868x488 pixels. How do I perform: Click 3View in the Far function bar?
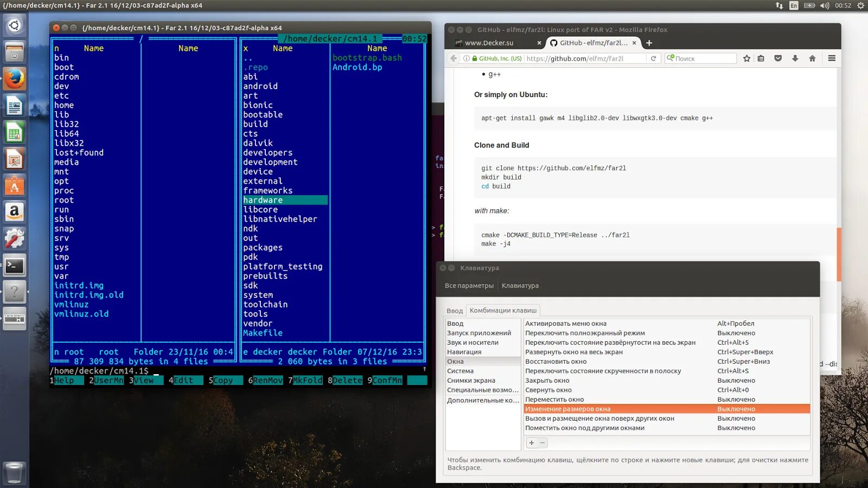(146, 381)
